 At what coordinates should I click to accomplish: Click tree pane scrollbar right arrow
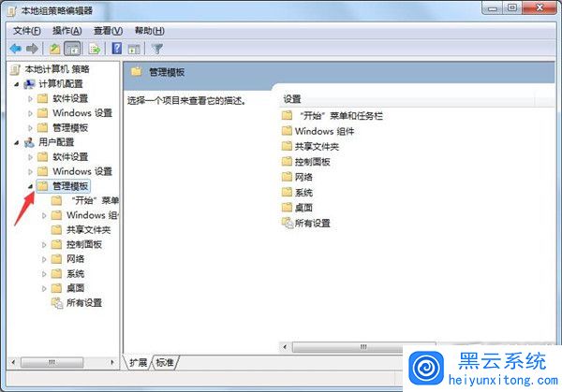click(x=112, y=362)
